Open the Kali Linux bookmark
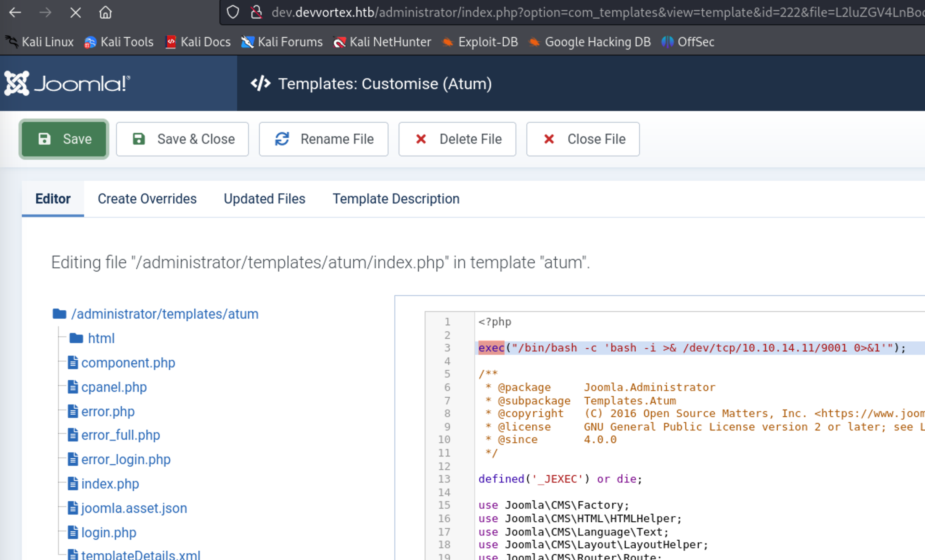Viewport: 925px width, 560px height. (40, 42)
